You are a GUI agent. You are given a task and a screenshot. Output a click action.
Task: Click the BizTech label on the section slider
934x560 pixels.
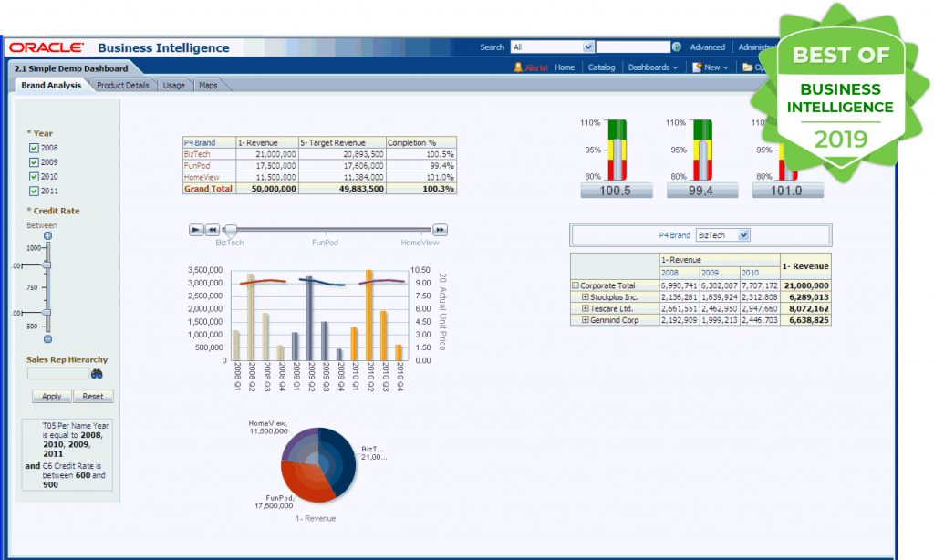click(x=230, y=243)
